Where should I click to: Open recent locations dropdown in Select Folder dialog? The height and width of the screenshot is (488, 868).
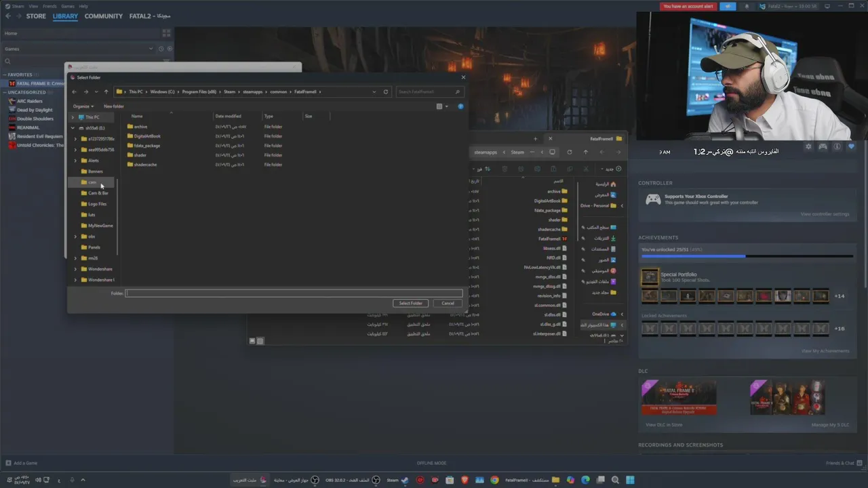pyautogui.click(x=96, y=91)
